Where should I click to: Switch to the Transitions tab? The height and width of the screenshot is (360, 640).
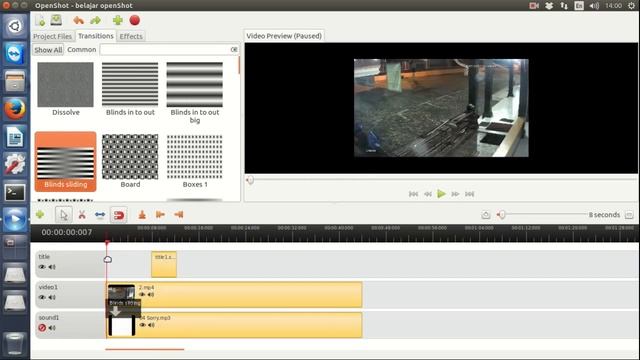click(96, 36)
